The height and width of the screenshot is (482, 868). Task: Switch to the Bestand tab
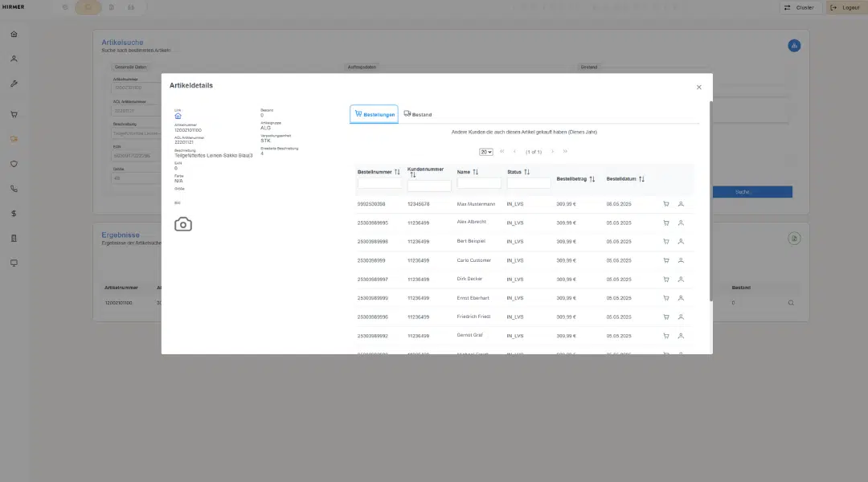[x=418, y=114]
